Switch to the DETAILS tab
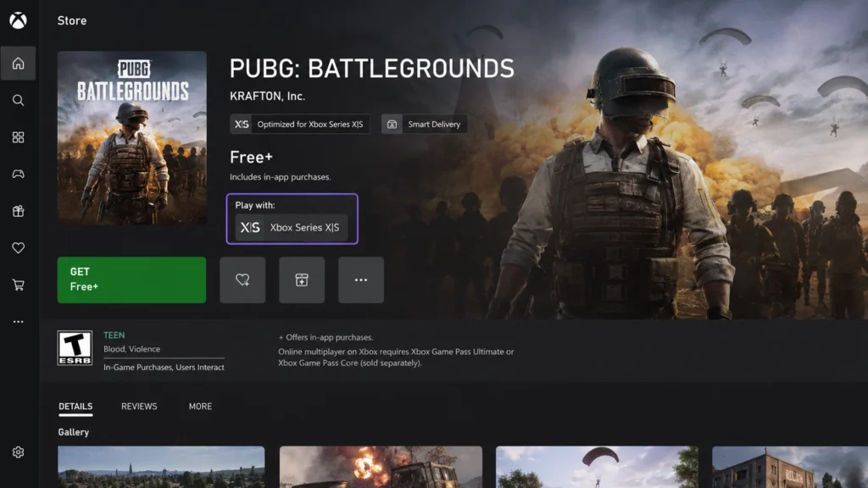Screen dimensions: 868x488 [75, 407]
